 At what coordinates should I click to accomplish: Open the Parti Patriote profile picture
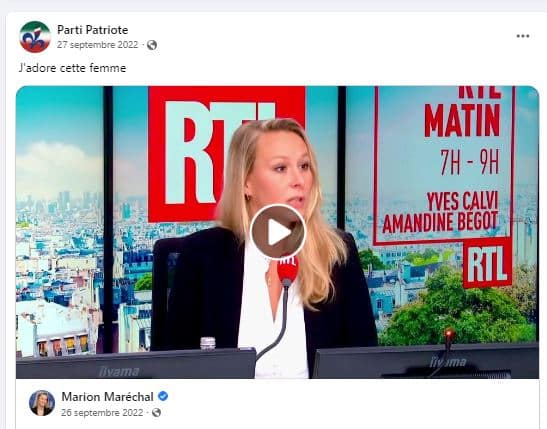(35, 37)
